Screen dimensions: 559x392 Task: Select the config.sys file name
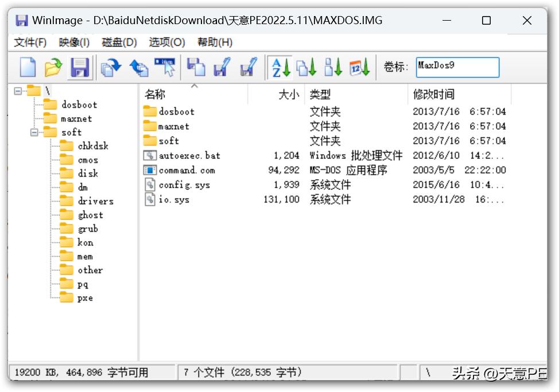[184, 185]
